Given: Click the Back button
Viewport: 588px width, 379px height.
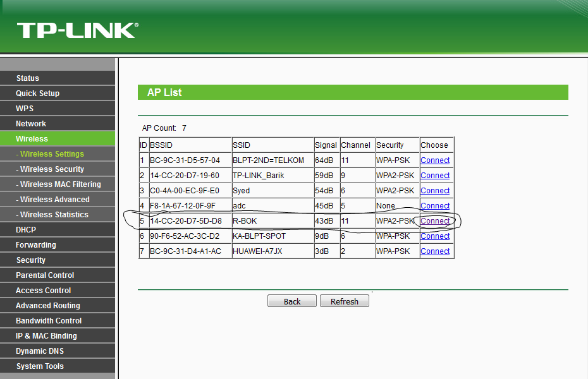Looking at the screenshot, I should [291, 301].
